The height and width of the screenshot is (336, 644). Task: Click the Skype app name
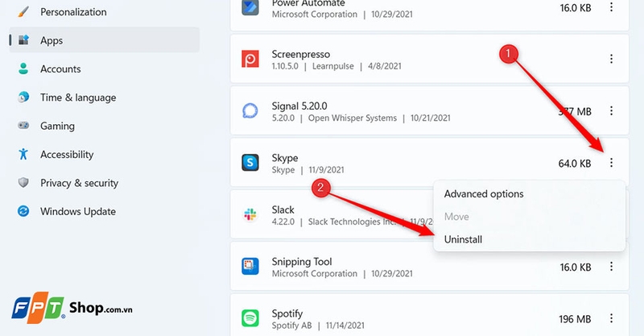pos(285,159)
